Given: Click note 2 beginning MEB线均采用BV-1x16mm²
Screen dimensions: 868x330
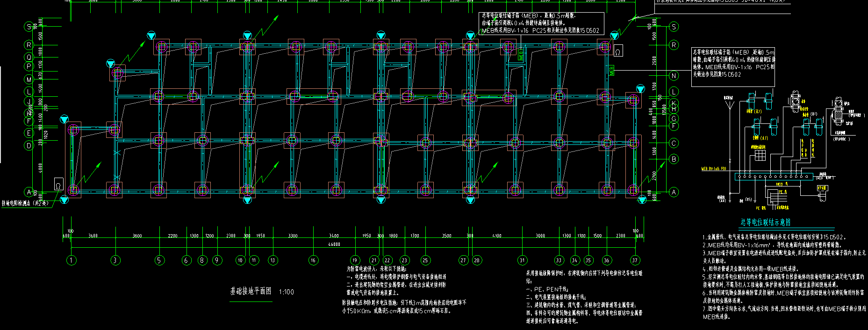Looking at the screenshot, I should pyautogui.click(x=773, y=245).
